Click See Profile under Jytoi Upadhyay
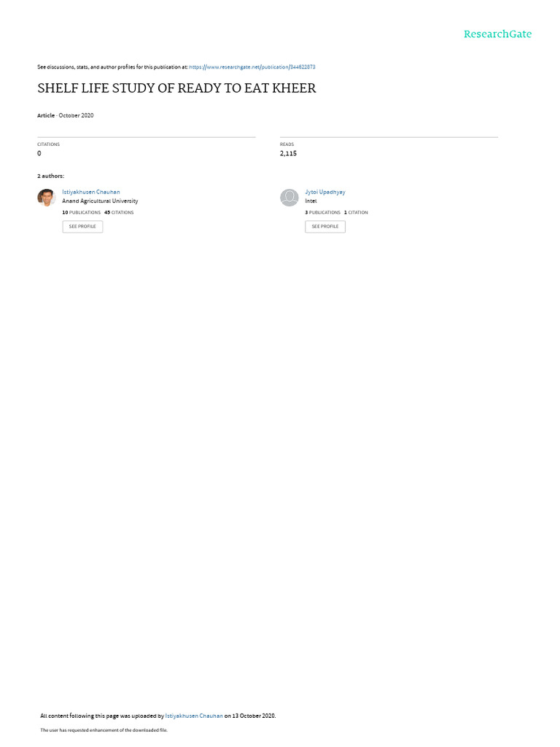560x747 pixels. tap(325, 226)
